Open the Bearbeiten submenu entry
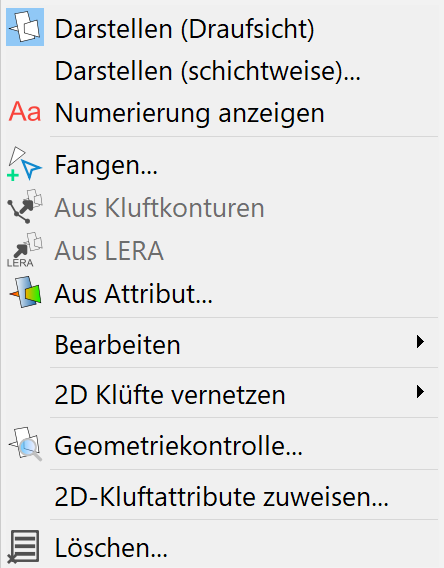Image resolution: width=444 pixels, height=568 pixels. 117,344
